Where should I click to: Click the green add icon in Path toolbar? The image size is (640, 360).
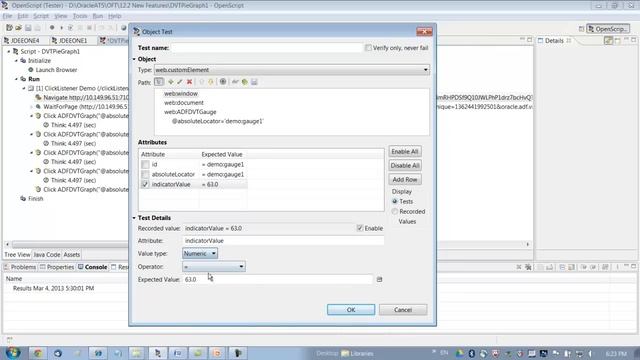171,82
